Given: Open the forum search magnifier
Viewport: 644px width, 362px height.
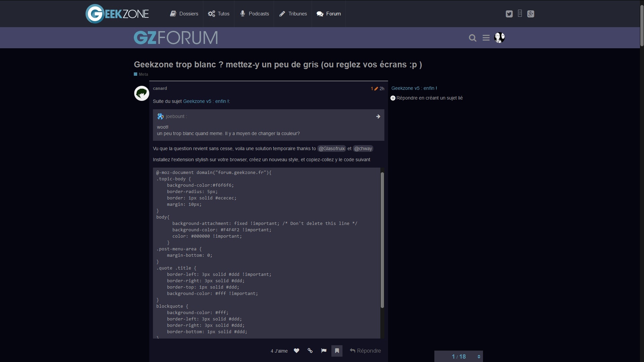Looking at the screenshot, I should point(473,38).
